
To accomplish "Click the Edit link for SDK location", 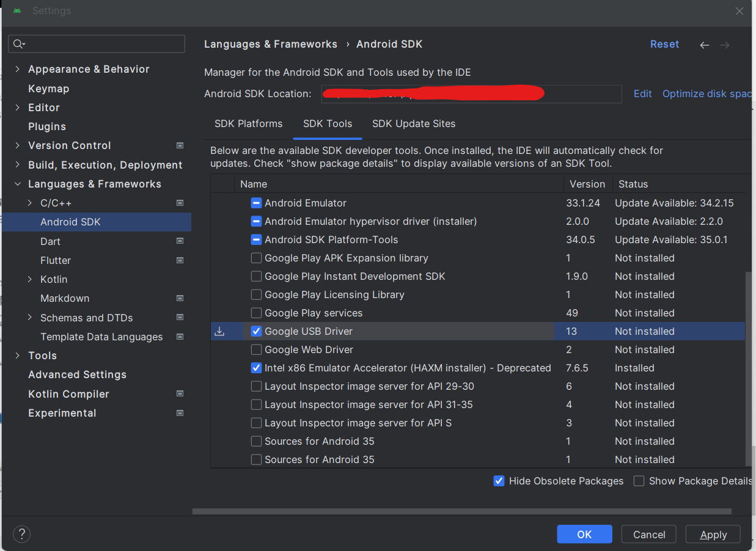I will pos(643,93).
